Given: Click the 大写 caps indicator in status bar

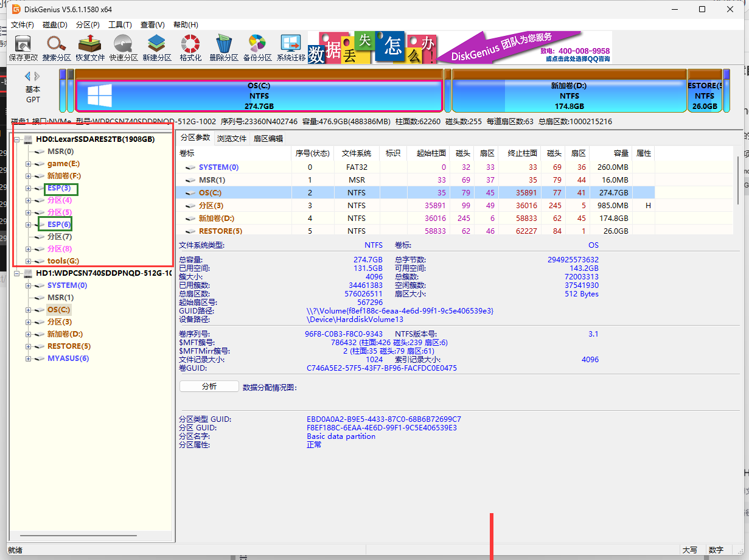Looking at the screenshot, I should point(690,550).
